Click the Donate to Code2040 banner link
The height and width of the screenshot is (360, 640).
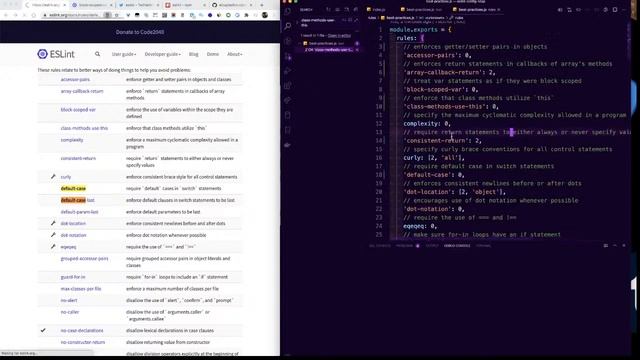140,32
